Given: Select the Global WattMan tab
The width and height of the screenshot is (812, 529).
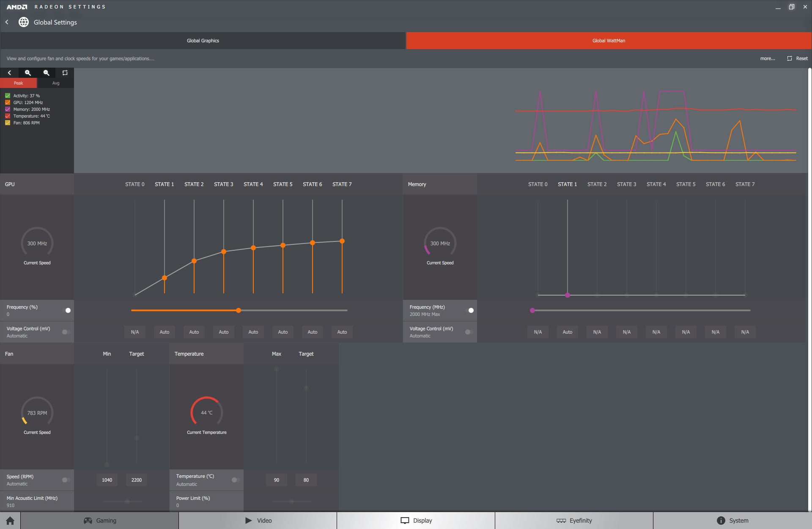Looking at the screenshot, I should [609, 41].
